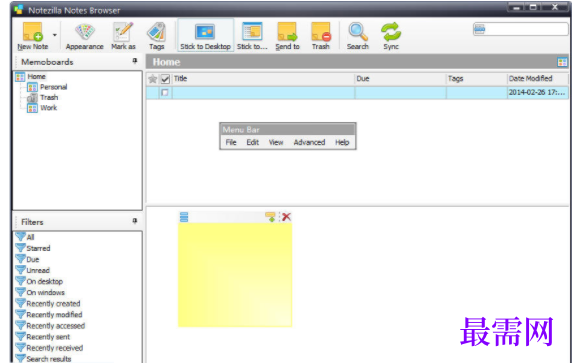Open the Appearance options

pos(85,36)
